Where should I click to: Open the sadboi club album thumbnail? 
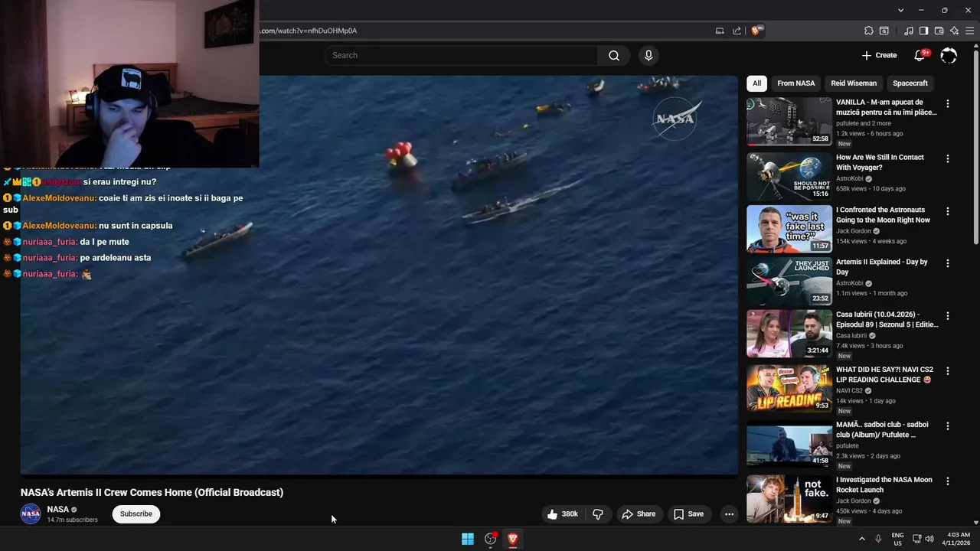(x=789, y=444)
